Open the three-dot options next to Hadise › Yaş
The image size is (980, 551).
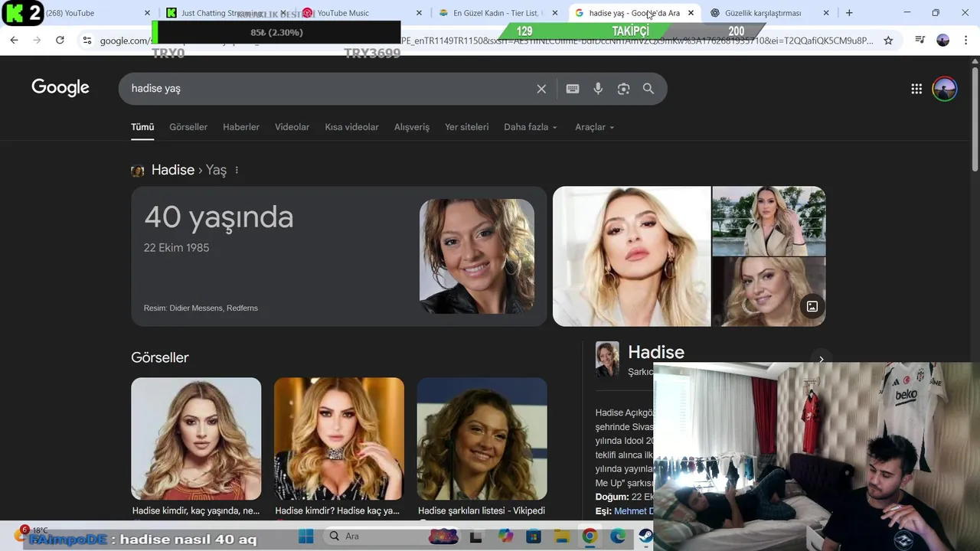click(237, 170)
